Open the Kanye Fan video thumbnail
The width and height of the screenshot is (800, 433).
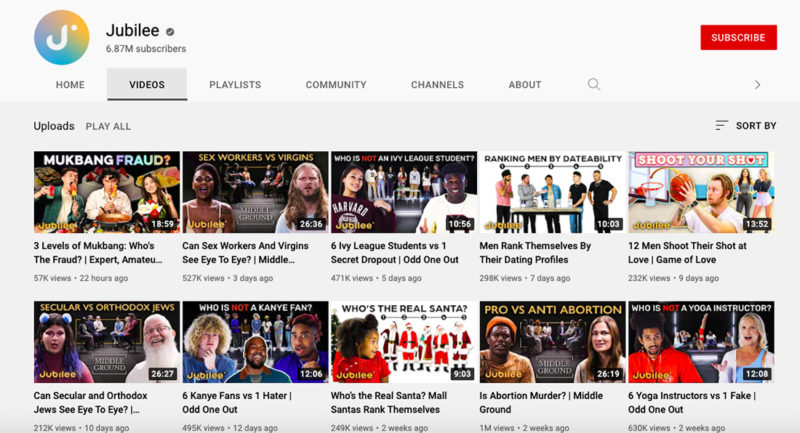(255, 342)
